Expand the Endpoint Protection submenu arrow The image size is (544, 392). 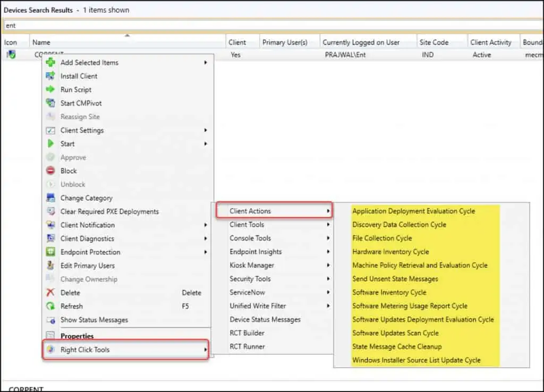point(206,252)
